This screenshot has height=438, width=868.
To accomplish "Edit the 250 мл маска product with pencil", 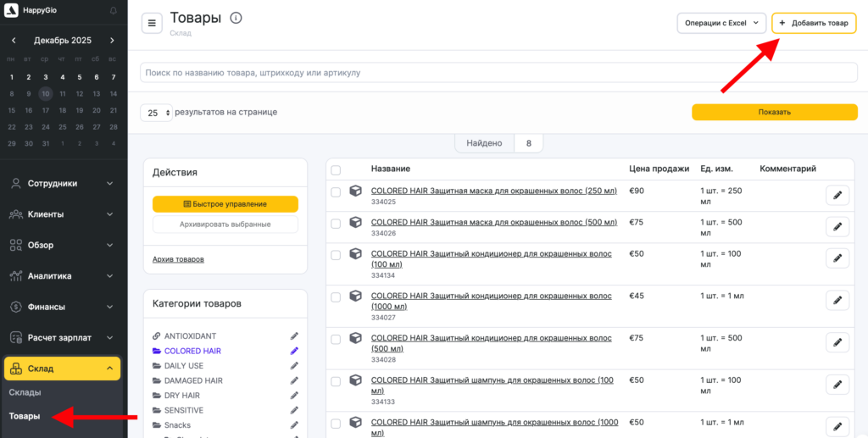I will pyautogui.click(x=837, y=196).
